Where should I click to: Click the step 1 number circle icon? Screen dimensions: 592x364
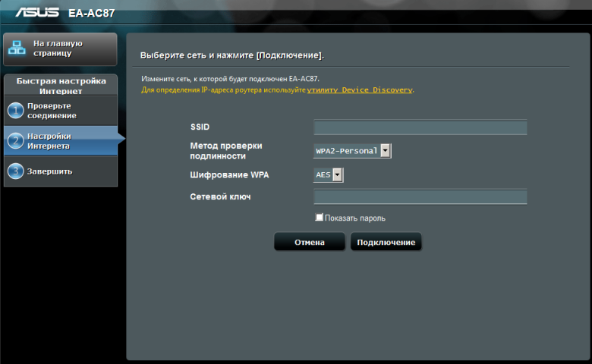(15, 111)
